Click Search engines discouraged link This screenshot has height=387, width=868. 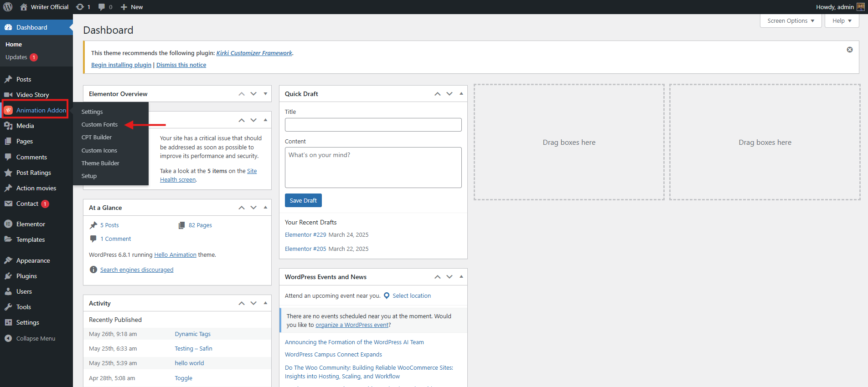137,270
